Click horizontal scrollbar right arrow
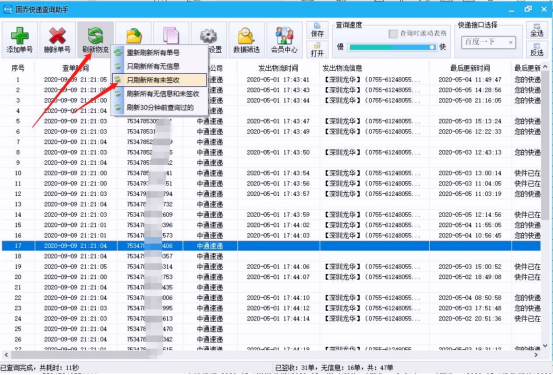Screen dimensions: 553x375 pyautogui.click(x=536, y=355)
